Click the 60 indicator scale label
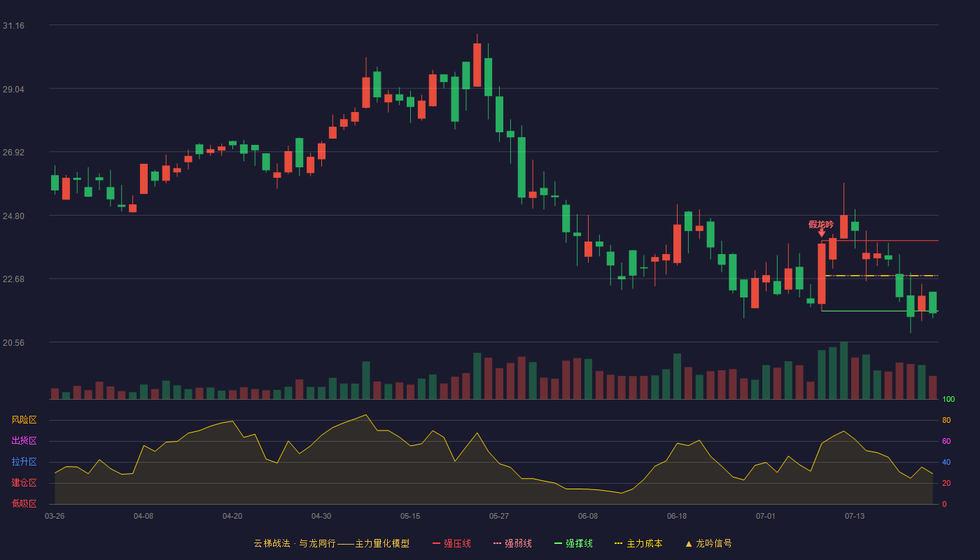Viewport: 980px width, 560px height. tap(946, 441)
